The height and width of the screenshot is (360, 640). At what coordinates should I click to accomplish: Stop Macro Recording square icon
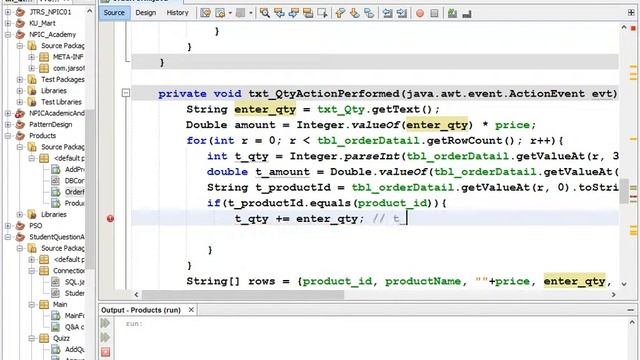tap(434, 13)
